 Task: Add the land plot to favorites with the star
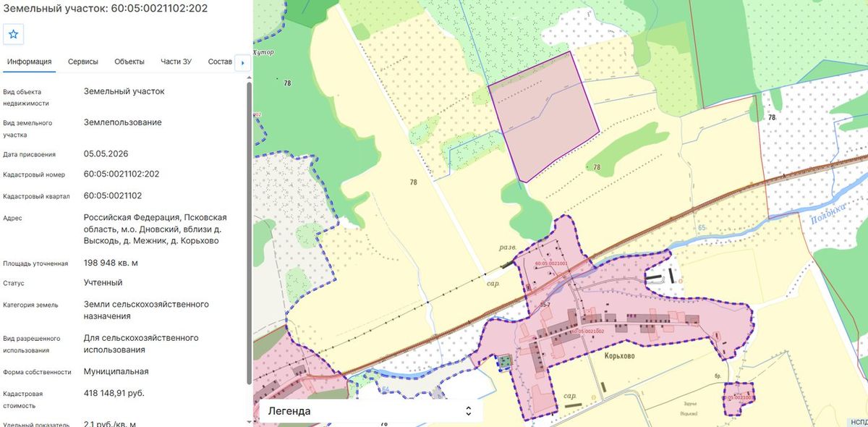tap(14, 34)
